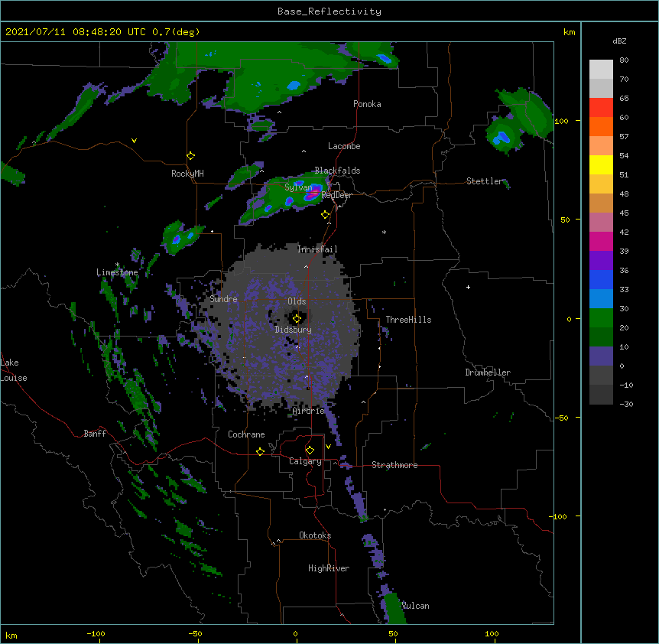Screen dimensions: 659x644
Task: Click the yellow v marker northwest of RockyMH
Action: tap(134, 141)
